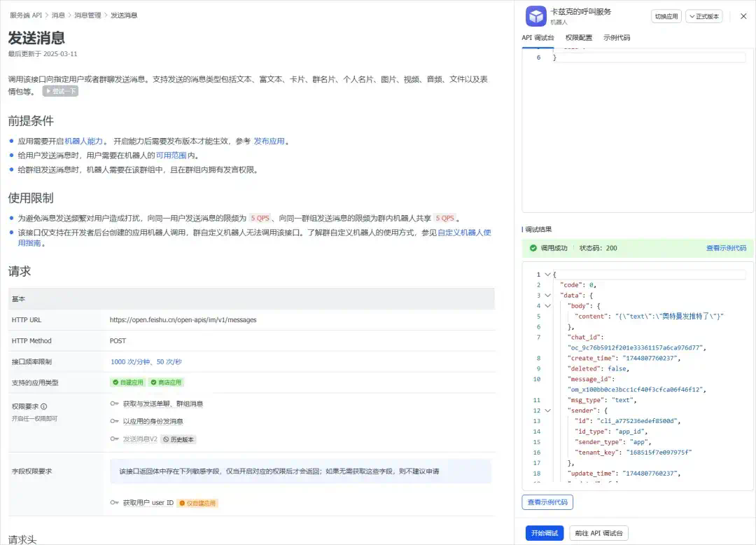Click the 获取用户 user ID permission text
Screen dimensions: 756x545
pyautogui.click(x=148, y=502)
